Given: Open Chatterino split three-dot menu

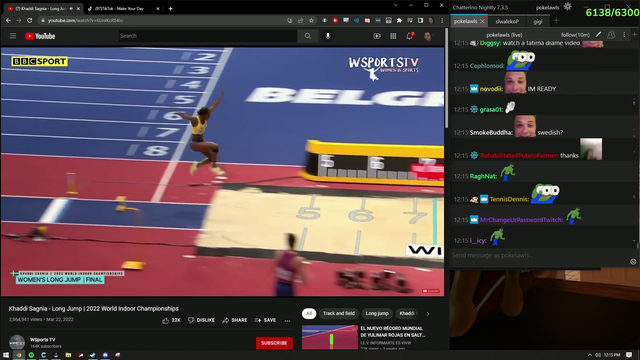Looking at the screenshot, I should coord(624,35).
